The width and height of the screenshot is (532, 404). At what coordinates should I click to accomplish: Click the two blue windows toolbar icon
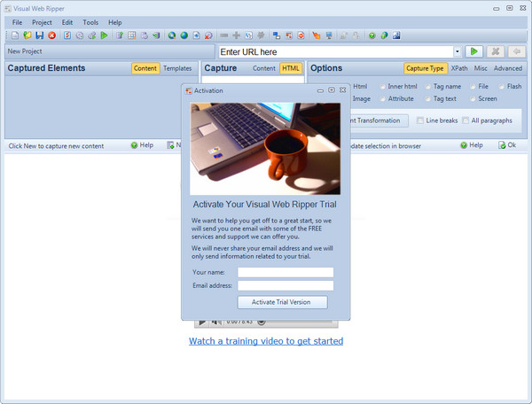click(277, 35)
